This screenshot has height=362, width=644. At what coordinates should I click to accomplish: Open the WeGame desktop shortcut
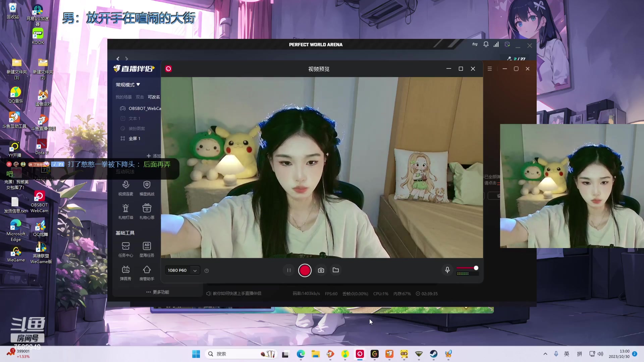[16, 254]
